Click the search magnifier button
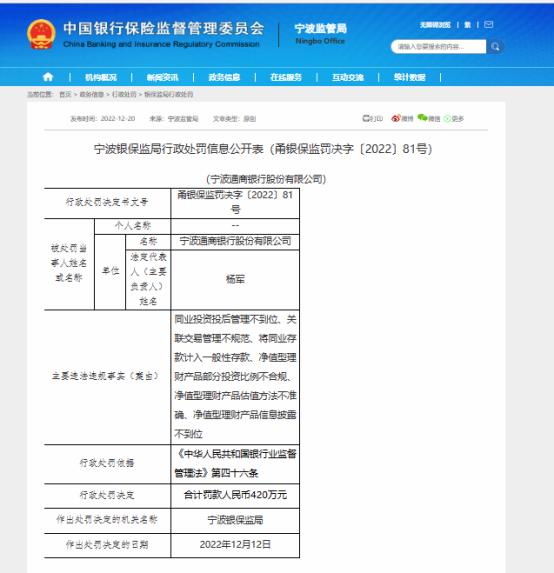Screen dimensions: 554x573 point(495,47)
